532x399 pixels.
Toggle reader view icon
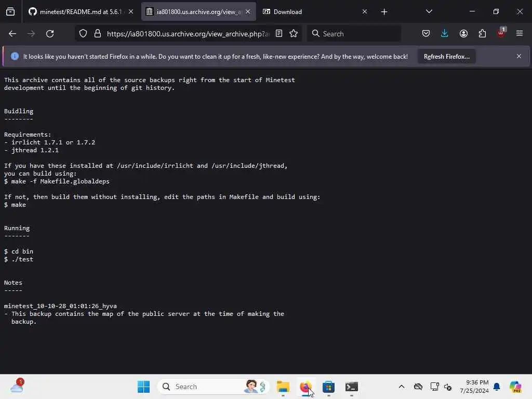click(279, 34)
